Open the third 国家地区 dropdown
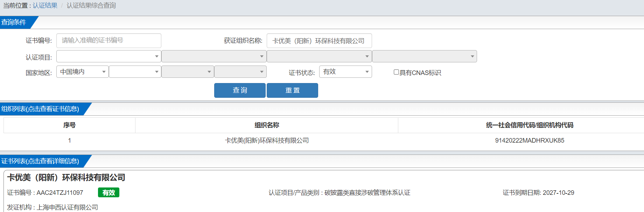The image size is (644, 212). coord(188,72)
